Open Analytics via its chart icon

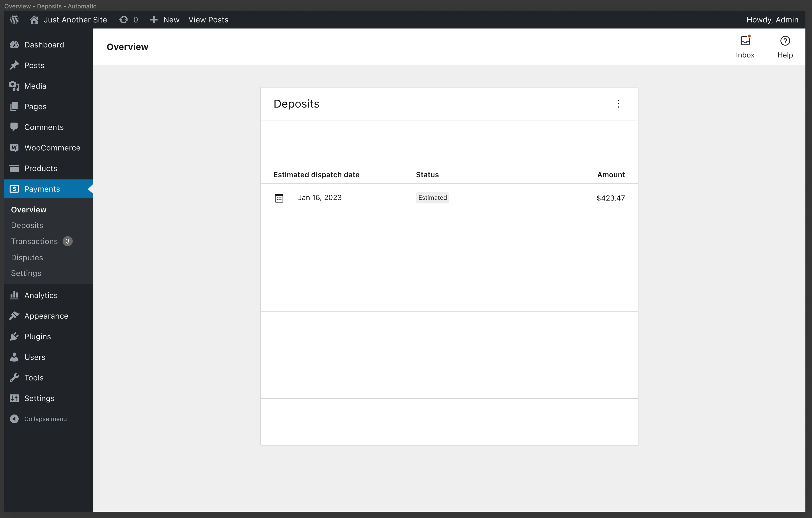tap(14, 295)
